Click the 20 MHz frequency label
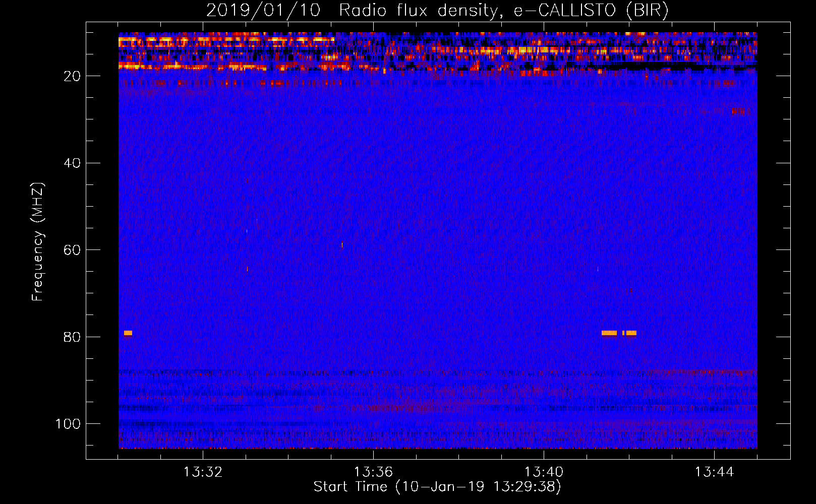This screenshot has height=504, width=816. (72, 76)
